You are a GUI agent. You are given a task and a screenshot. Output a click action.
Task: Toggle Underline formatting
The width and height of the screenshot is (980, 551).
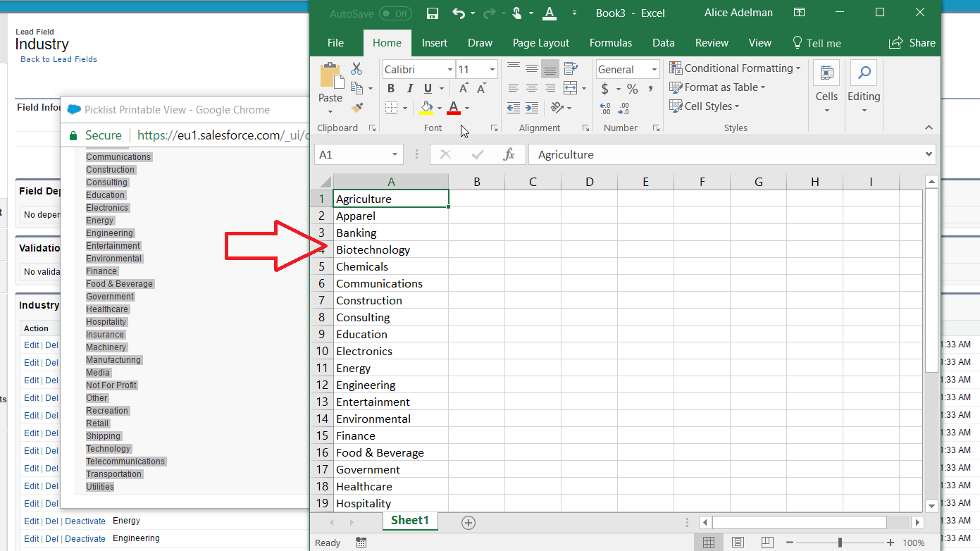[x=428, y=88]
